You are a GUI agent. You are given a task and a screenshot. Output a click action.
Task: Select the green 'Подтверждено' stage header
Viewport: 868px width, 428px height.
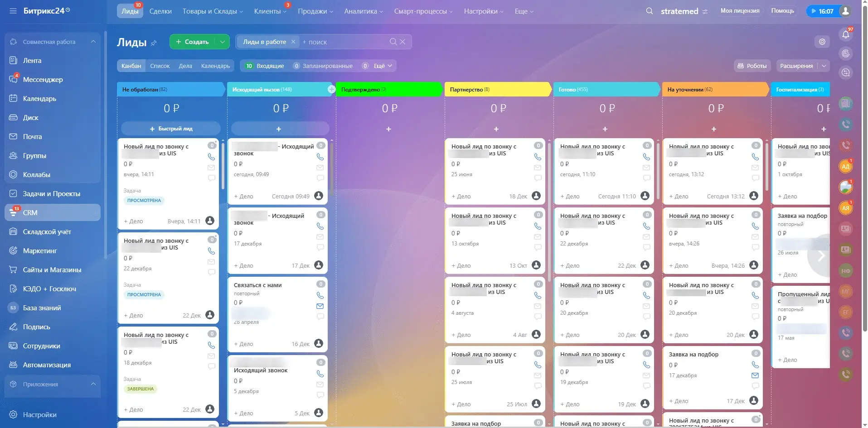tap(388, 90)
